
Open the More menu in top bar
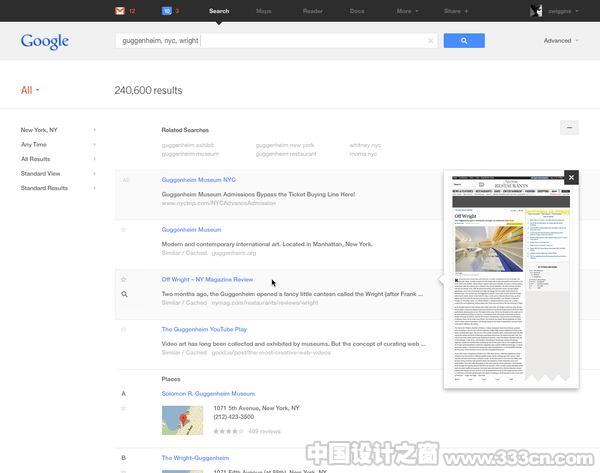(x=407, y=11)
